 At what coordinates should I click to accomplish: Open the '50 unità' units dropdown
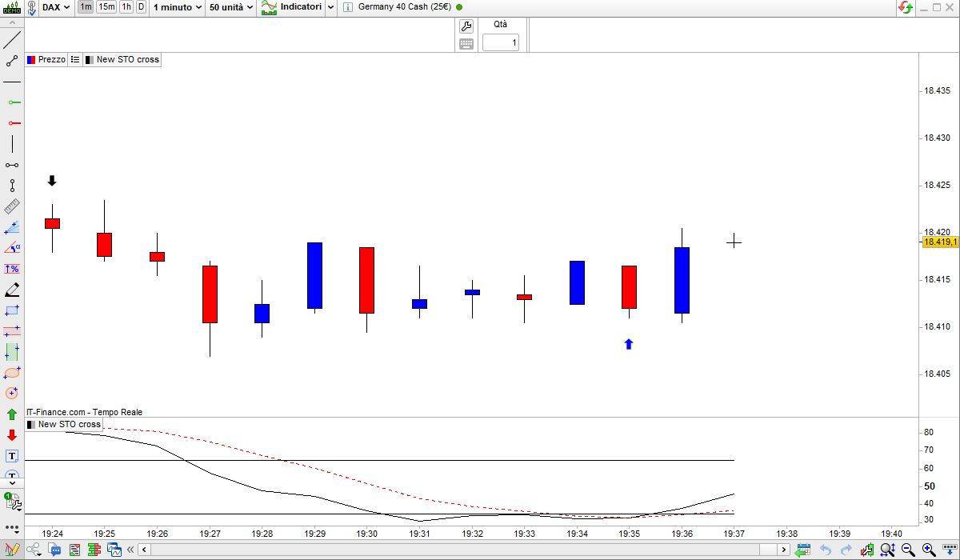tap(230, 7)
